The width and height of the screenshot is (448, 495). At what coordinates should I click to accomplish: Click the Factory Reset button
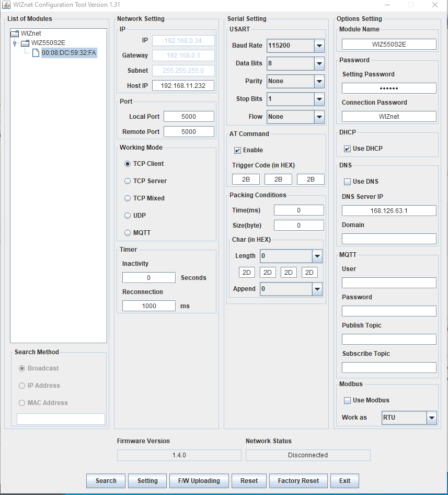298,481
